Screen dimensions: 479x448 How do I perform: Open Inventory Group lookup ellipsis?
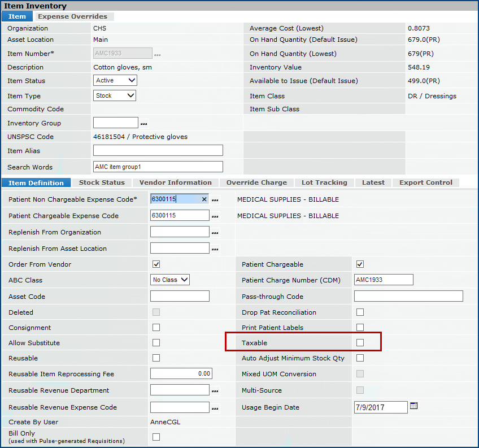[x=143, y=123]
